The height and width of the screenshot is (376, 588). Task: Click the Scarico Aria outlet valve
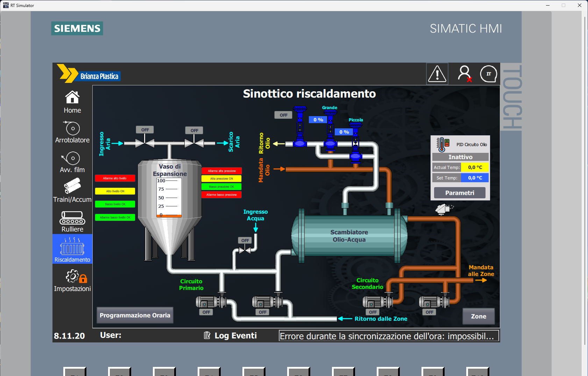pyautogui.click(x=194, y=143)
